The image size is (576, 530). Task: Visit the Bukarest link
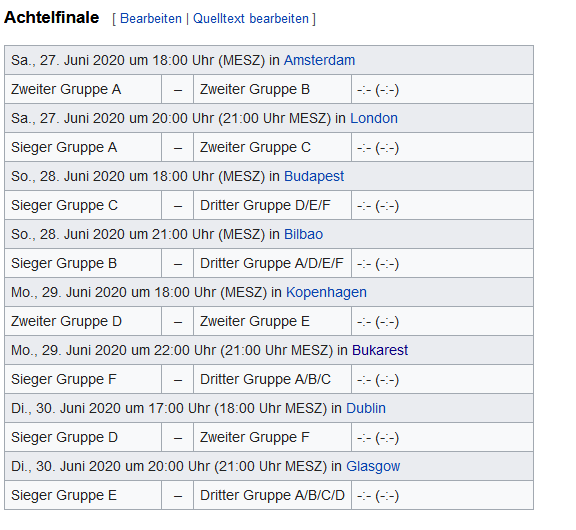pyautogui.click(x=380, y=350)
